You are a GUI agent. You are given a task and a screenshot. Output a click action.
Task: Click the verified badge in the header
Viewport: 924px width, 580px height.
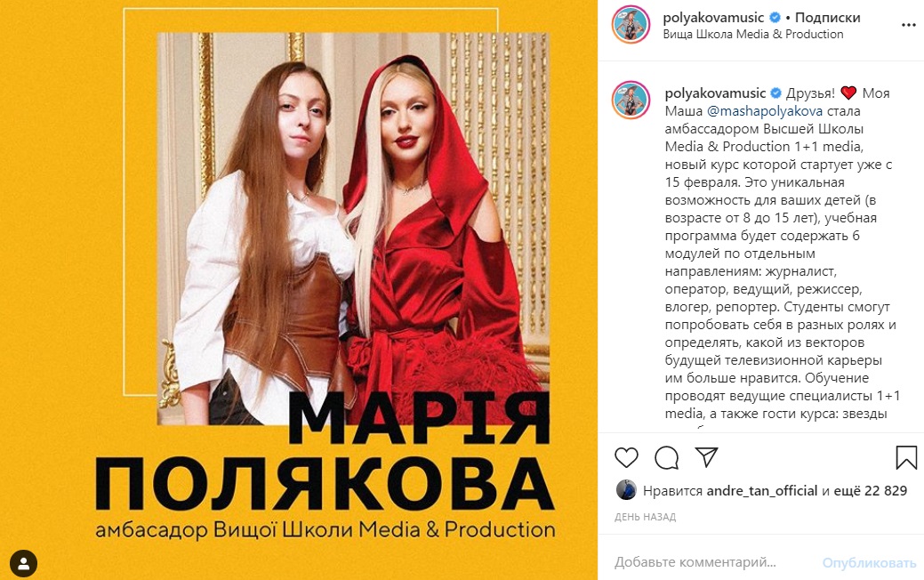coord(775,18)
